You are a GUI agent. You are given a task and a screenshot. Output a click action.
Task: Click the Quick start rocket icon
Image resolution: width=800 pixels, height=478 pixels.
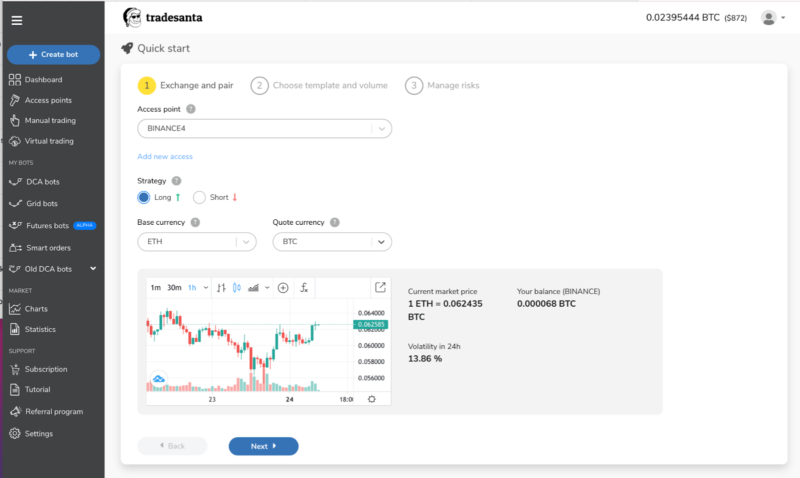click(127, 48)
